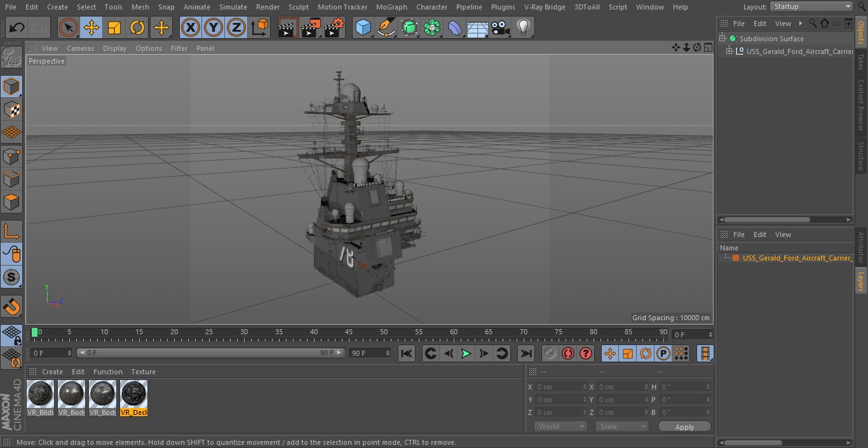
Task: Select Edges mode in left sidebar
Action: [x=11, y=179]
